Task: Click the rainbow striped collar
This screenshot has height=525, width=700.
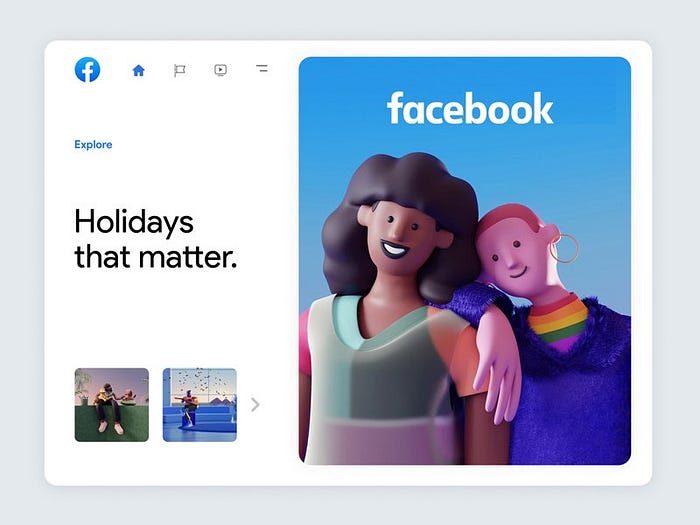Action: 558,319
